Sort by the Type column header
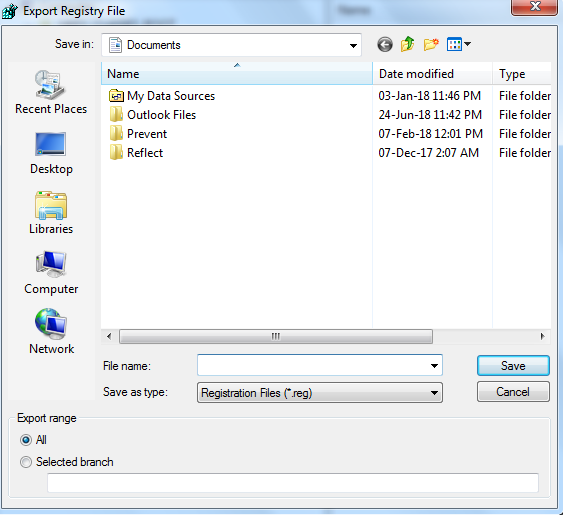 tap(522, 74)
